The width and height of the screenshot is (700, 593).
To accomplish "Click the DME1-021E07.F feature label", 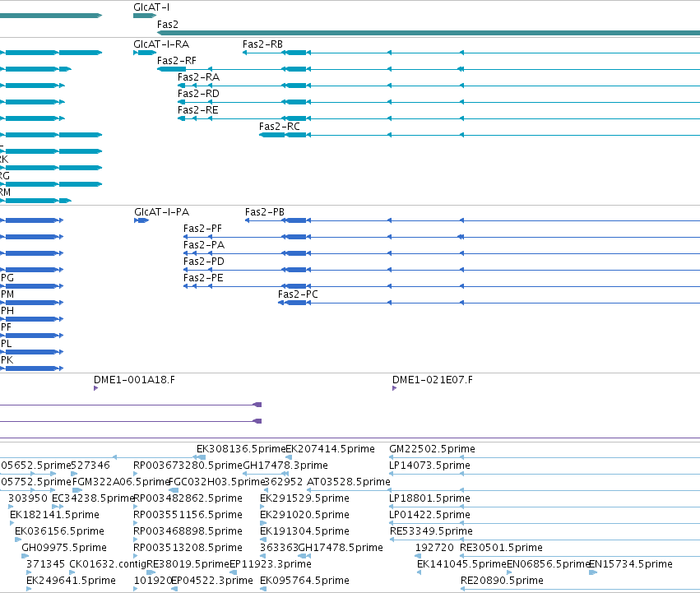I will [x=432, y=380].
